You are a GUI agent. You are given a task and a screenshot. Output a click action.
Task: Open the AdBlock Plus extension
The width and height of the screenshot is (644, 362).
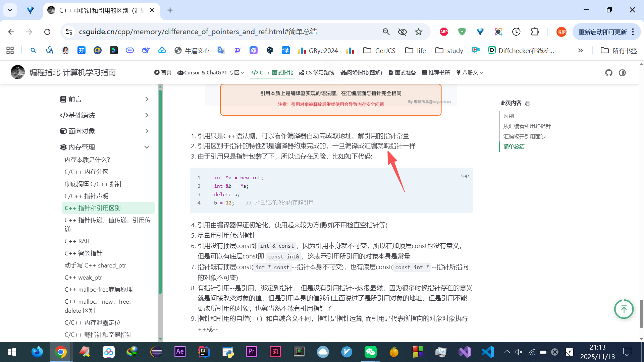coord(444,32)
